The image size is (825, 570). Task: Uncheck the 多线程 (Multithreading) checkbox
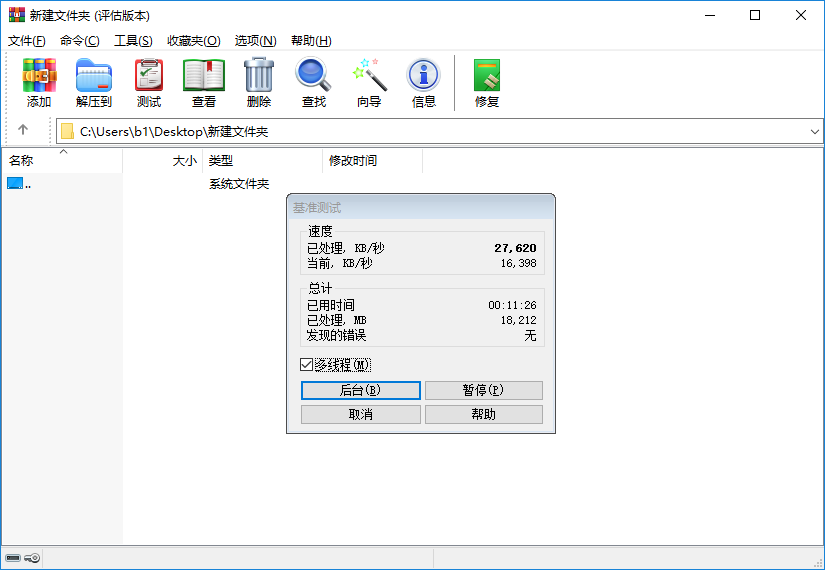tap(307, 365)
